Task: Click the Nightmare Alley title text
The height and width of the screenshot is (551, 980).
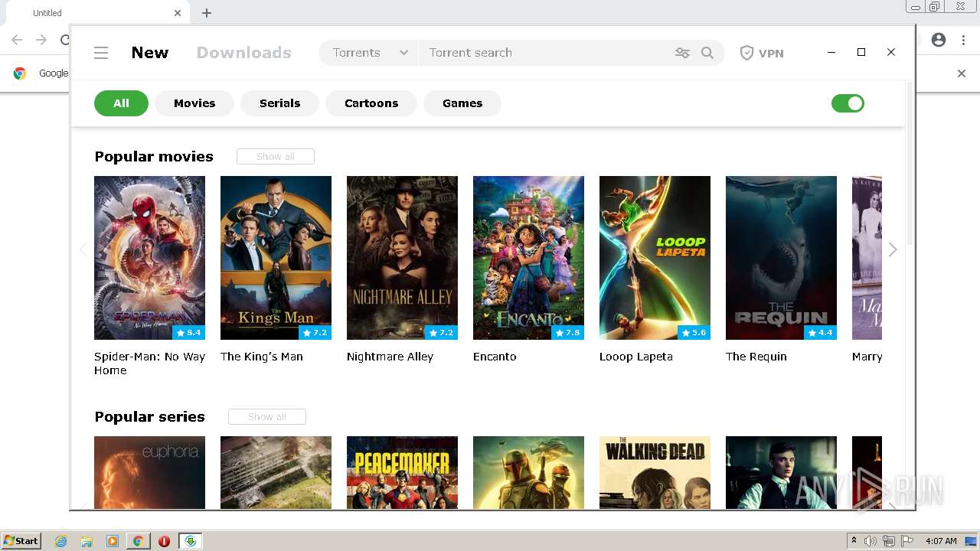Action: [390, 357]
